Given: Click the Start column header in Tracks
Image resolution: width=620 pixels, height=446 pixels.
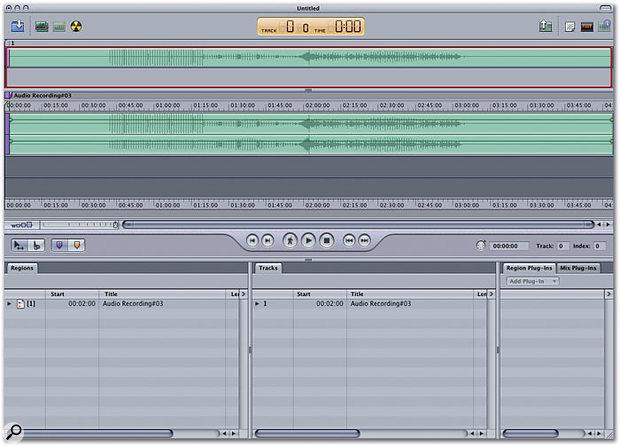Looking at the screenshot, I should 319,294.
